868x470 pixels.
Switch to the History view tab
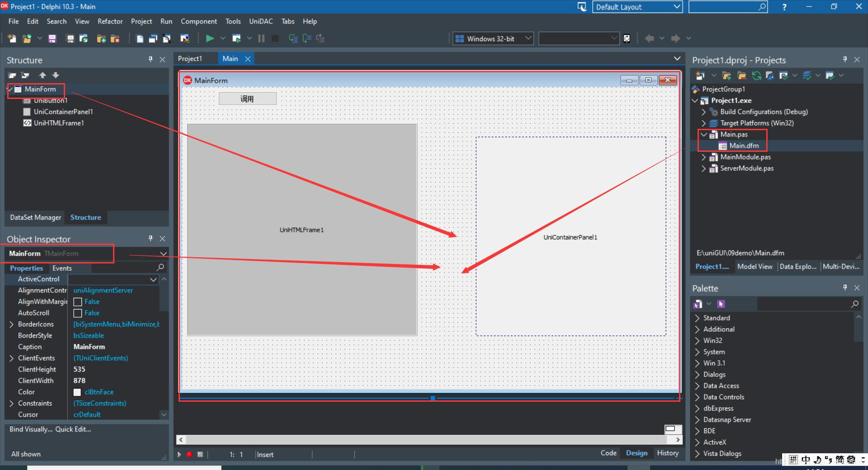(668, 453)
